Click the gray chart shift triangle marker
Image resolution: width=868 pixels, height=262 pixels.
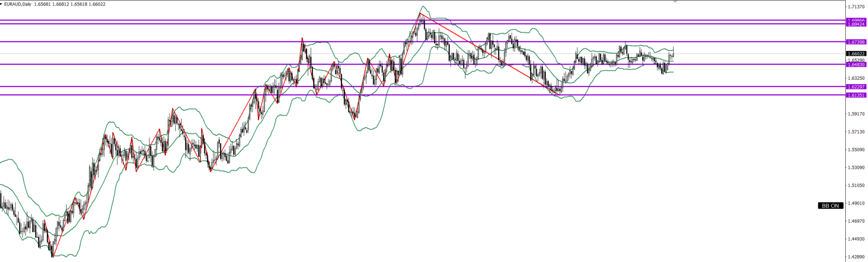pyautogui.click(x=675, y=2)
